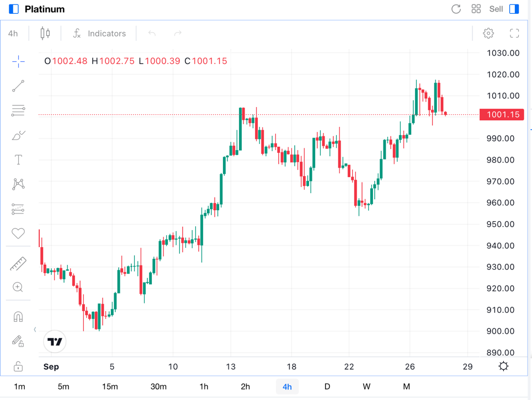Image resolution: width=532 pixels, height=400 pixels.
Task: Toggle magnet mode for drawings
Action: tap(18, 317)
